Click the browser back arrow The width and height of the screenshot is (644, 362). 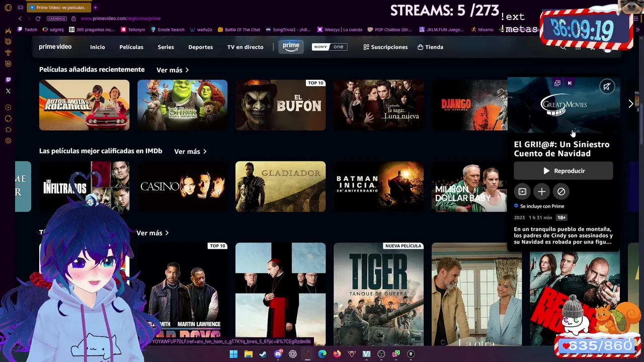pos(20,19)
